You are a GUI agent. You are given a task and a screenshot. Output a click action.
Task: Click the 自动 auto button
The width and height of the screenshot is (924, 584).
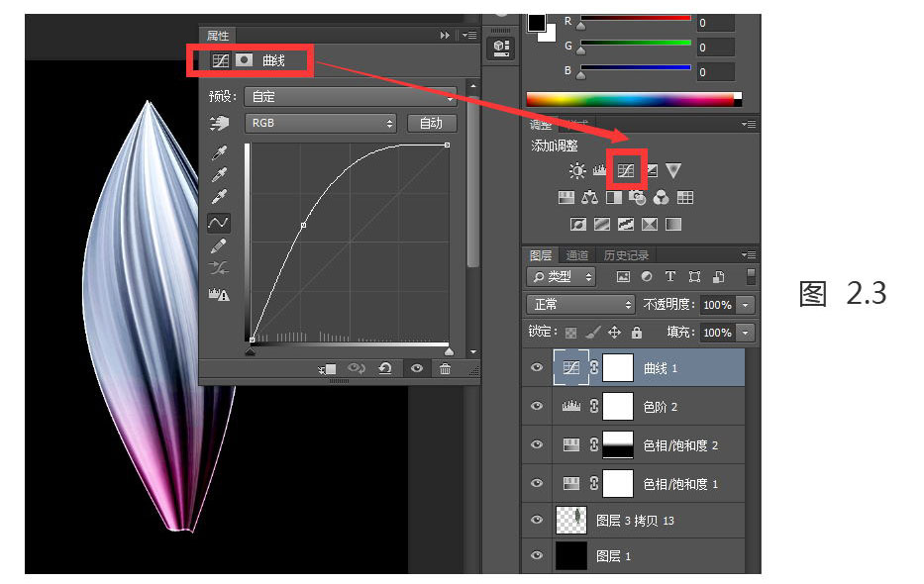(x=432, y=123)
